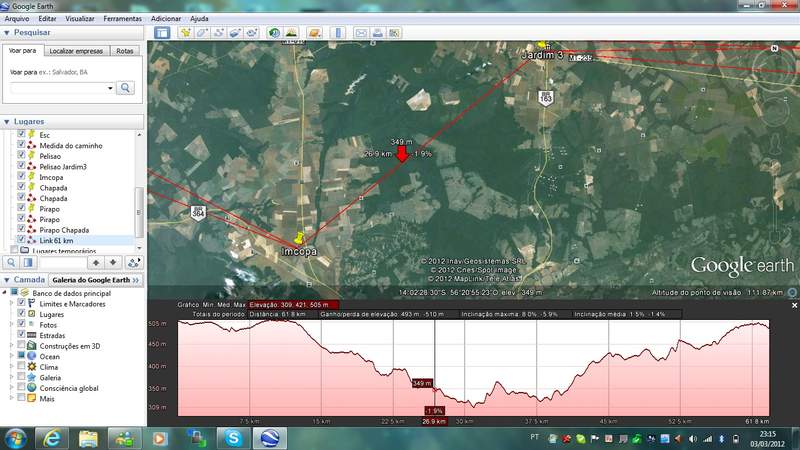Open Internet Explorer from the taskbar
The height and width of the screenshot is (450, 800).
(51, 438)
